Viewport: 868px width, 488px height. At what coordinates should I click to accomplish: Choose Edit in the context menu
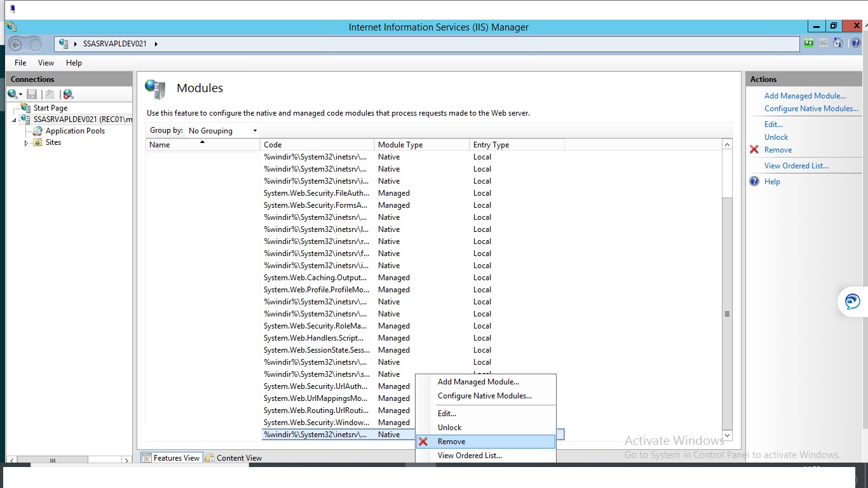(x=486, y=414)
